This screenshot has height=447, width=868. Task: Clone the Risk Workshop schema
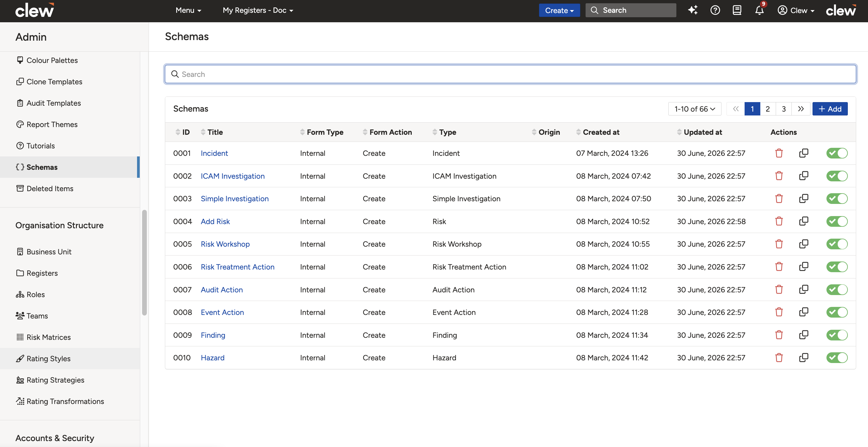[x=803, y=244]
